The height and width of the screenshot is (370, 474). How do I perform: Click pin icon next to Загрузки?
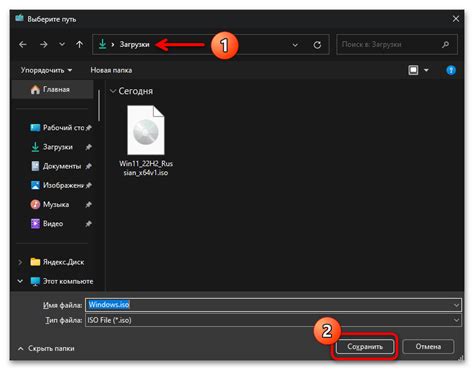point(88,147)
